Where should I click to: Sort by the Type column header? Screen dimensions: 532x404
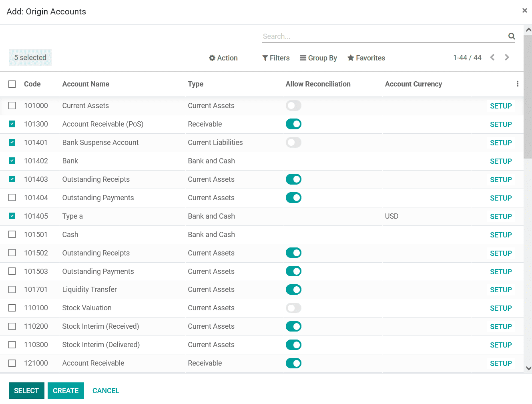click(196, 84)
